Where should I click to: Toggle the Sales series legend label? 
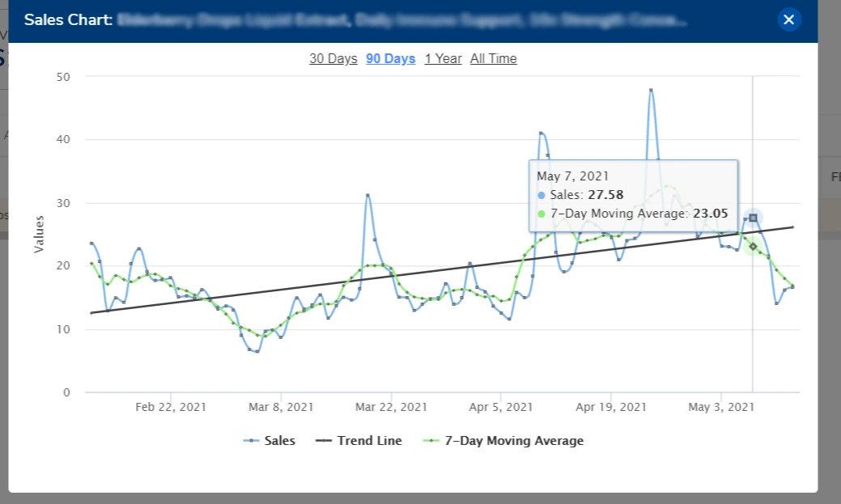click(280, 441)
